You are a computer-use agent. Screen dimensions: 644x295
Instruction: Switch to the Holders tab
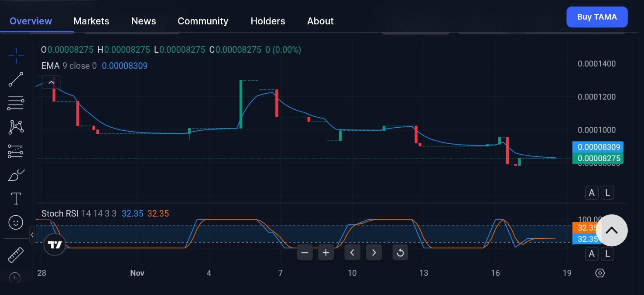pyautogui.click(x=268, y=21)
